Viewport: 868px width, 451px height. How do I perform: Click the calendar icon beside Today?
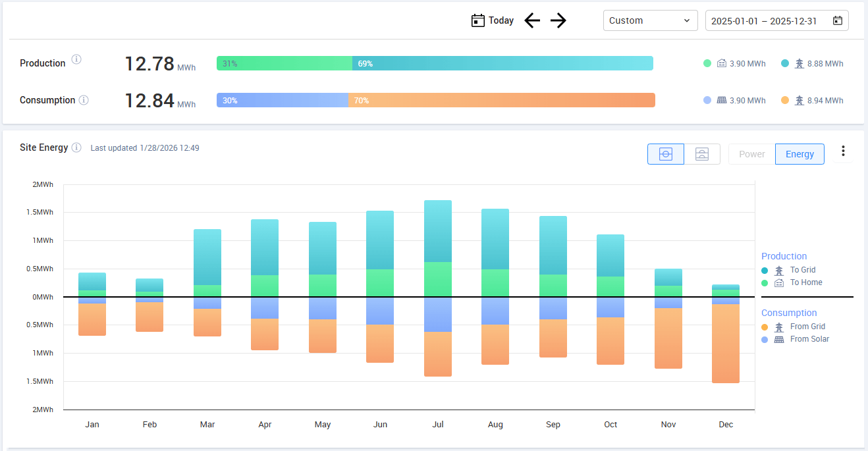(478, 20)
